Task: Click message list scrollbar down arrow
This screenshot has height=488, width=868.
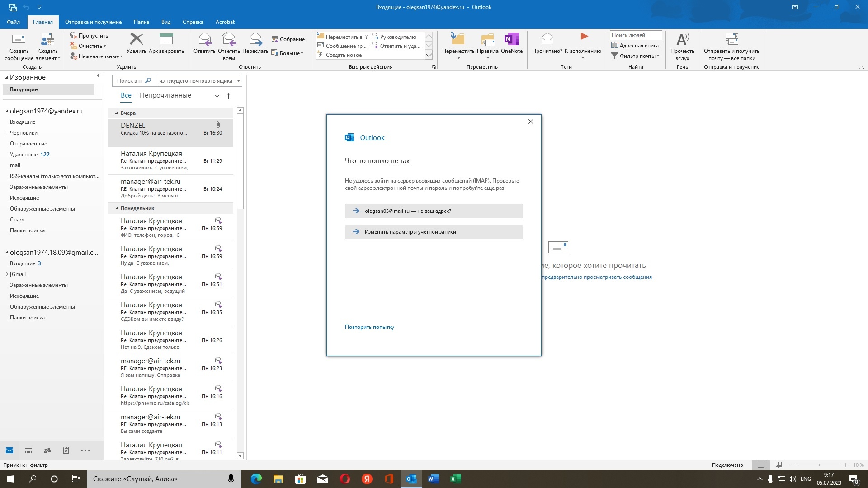Action: (240, 456)
